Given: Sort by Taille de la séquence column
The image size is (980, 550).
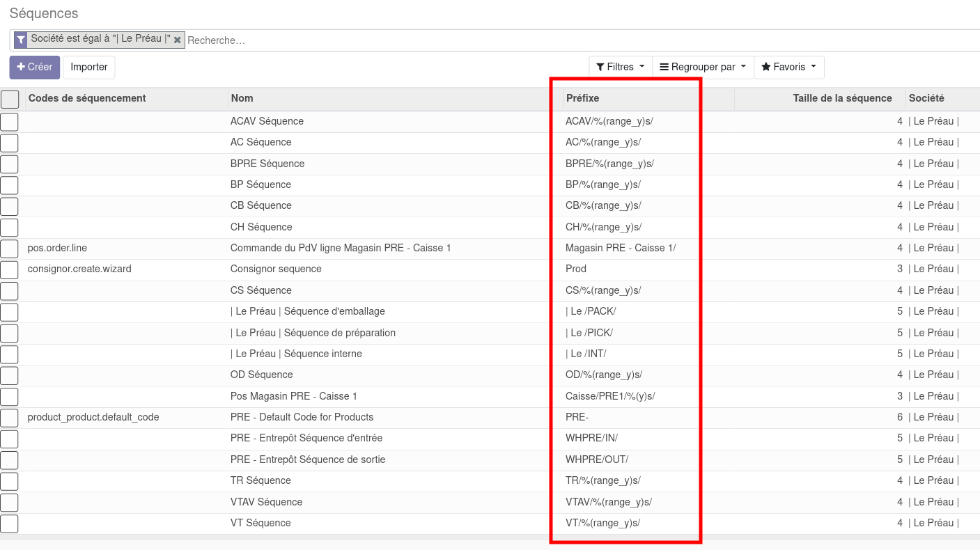Looking at the screenshot, I should (842, 99).
